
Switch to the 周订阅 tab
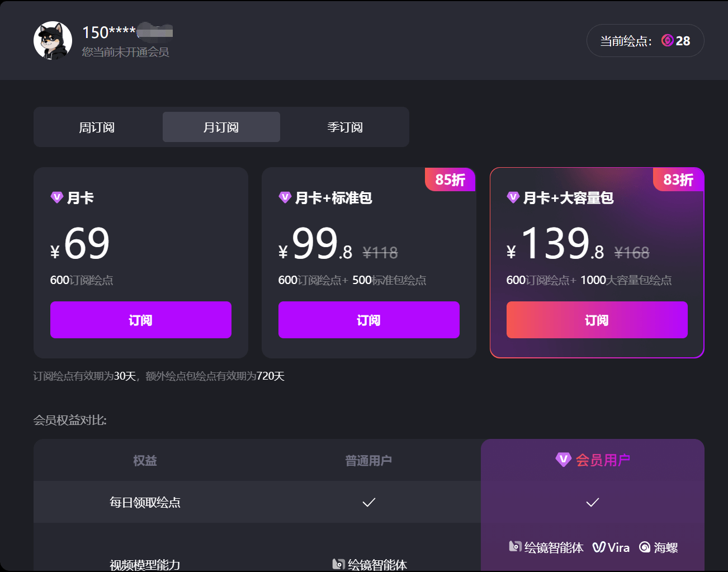coord(98,127)
